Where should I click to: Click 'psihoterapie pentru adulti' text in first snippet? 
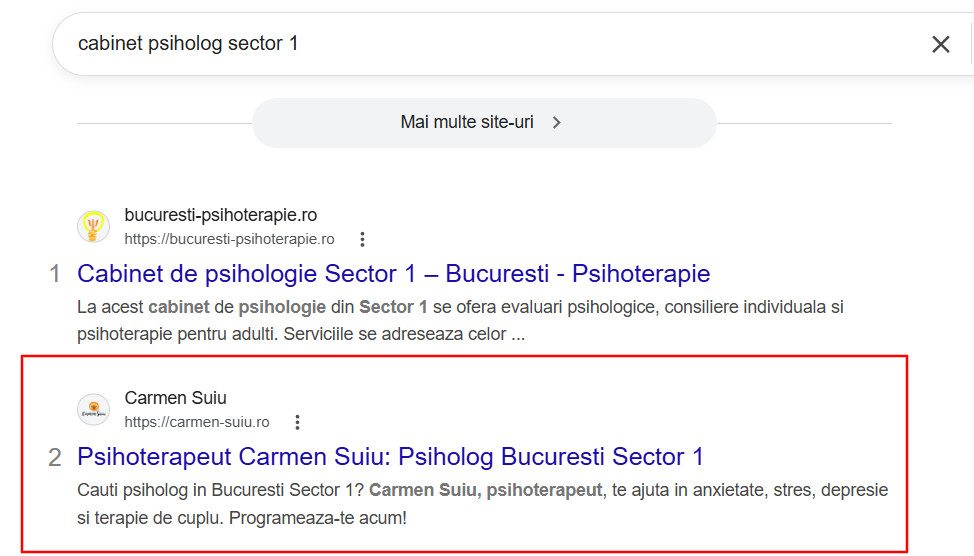tap(177, 334)
